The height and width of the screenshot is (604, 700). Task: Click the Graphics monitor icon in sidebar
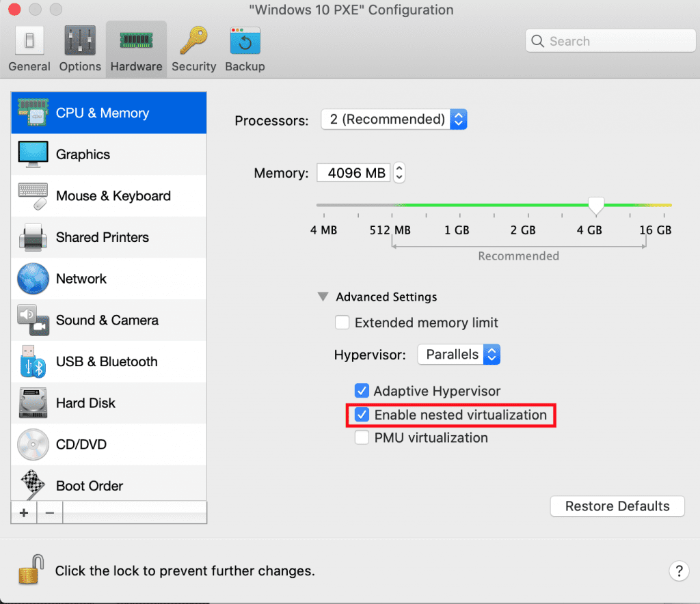33,154
